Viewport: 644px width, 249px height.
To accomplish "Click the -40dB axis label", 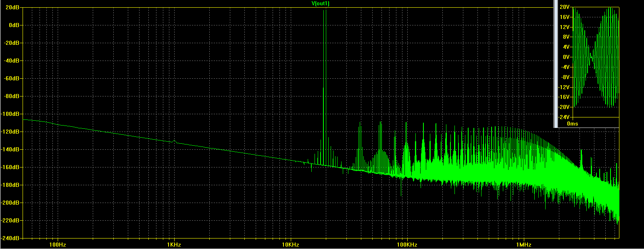I will pyautogui.click(x=12, y=61).
